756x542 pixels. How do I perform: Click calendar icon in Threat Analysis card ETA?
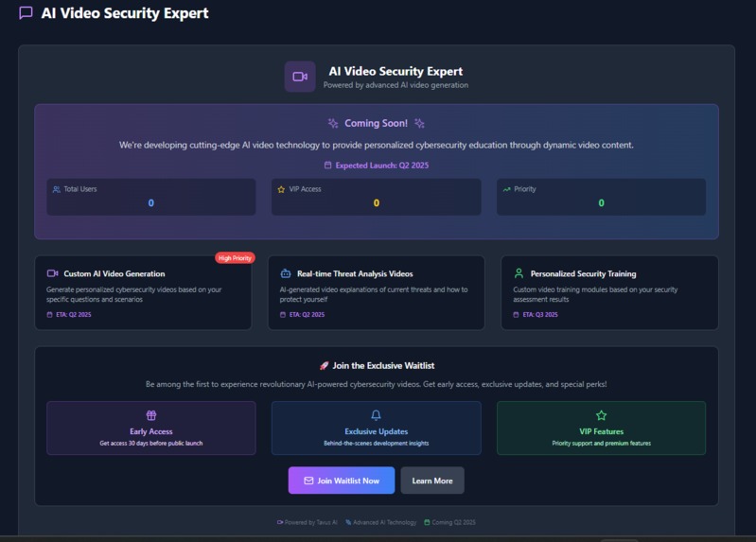click(x=283, y=314)
